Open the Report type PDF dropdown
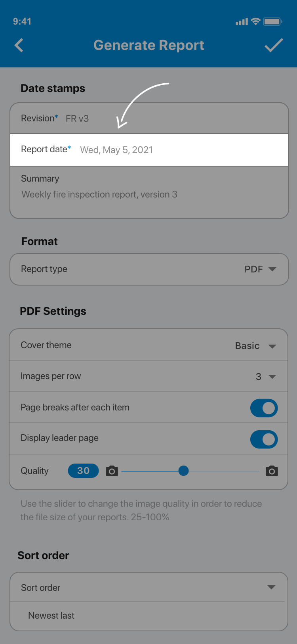The image size is (297, 644). (260, 269)
